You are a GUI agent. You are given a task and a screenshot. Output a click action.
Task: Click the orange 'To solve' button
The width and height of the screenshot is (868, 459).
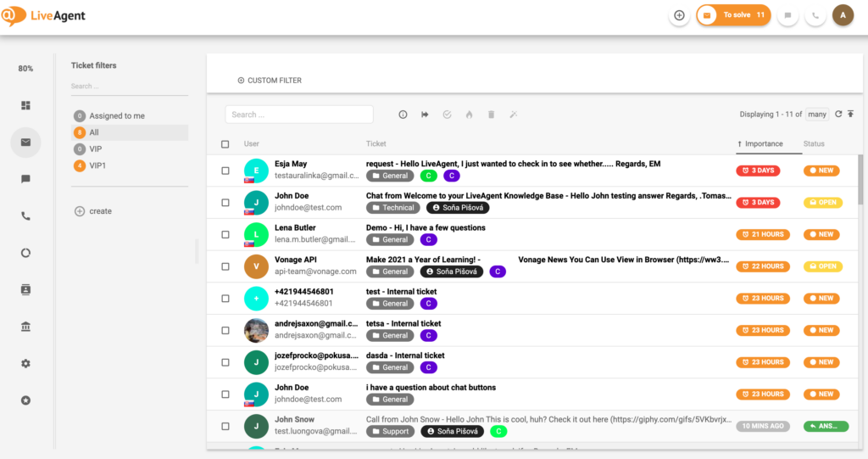(x=733, y=15)
